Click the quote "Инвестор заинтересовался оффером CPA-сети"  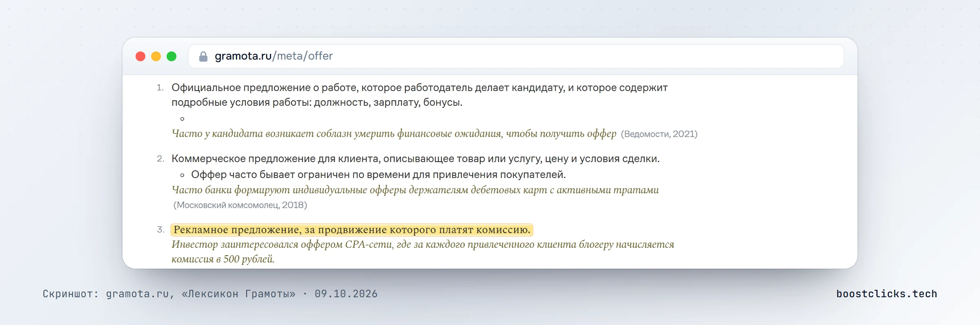(423, 252)
